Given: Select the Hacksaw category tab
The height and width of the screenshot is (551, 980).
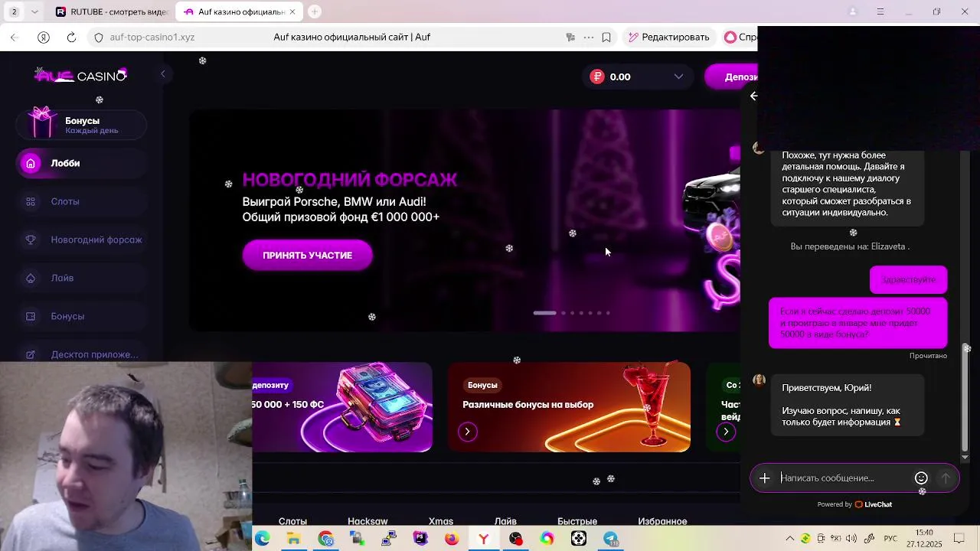Looking at the screenshot, I should (x=367, y=521).
